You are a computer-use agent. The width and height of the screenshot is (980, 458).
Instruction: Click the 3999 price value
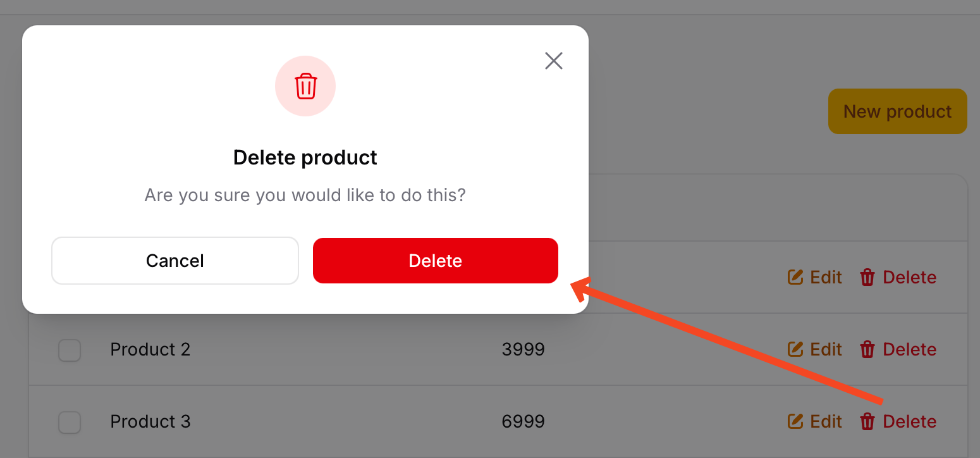coord(524,349)
